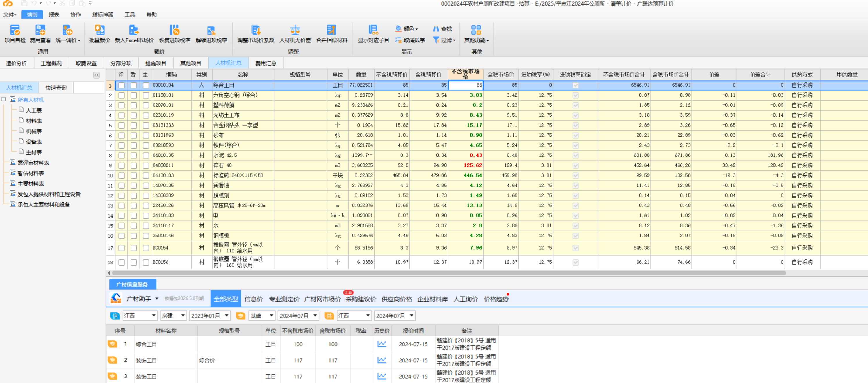Click the 查找 binoculars search tool

click(x=442, y=29)
